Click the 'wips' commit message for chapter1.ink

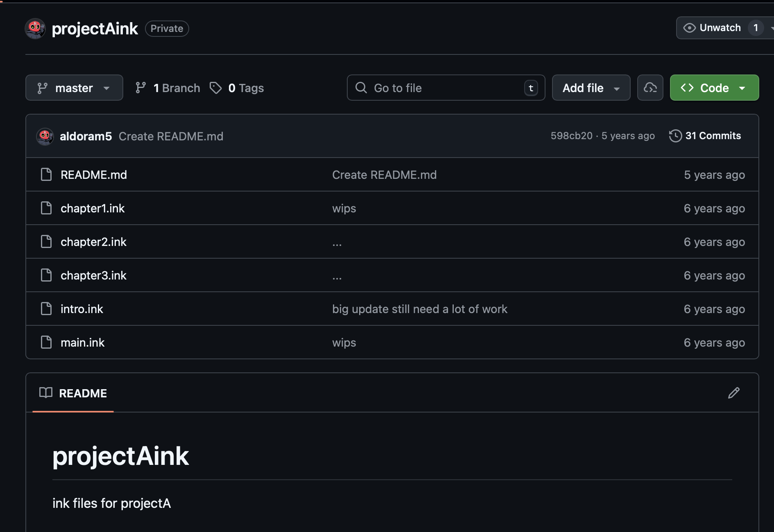[344, 208]
